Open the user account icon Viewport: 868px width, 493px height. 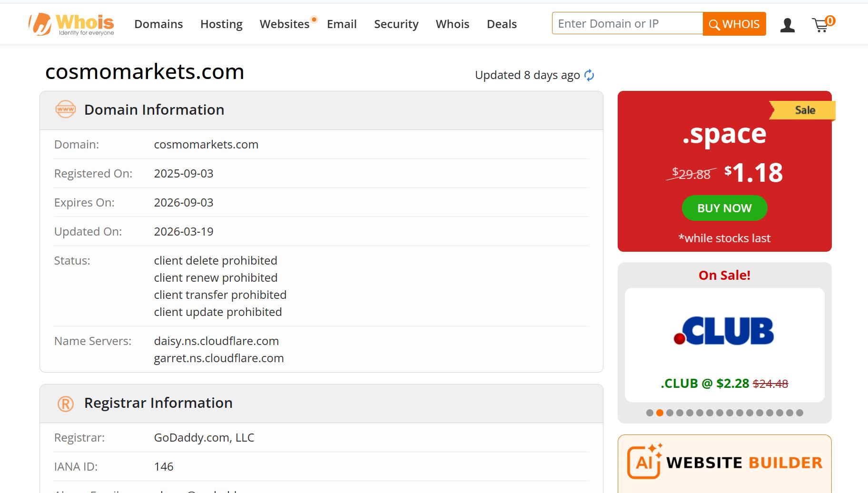(x=788, y=25)
